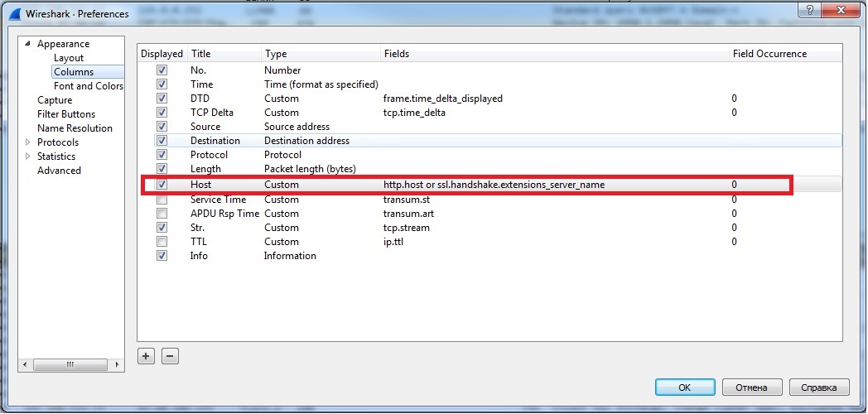Uncheck the TCP Delta column checkbox

pyautogui.click(x=162, y=113)
